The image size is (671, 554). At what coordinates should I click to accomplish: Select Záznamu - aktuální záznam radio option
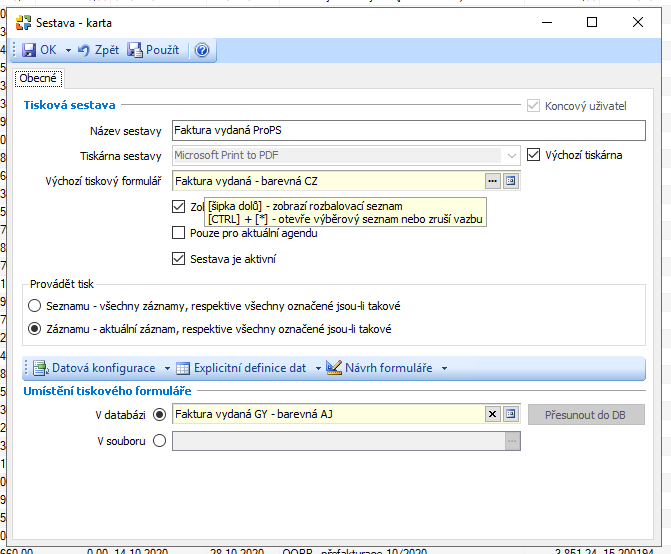pyautogui.click(x=36, y=328)
